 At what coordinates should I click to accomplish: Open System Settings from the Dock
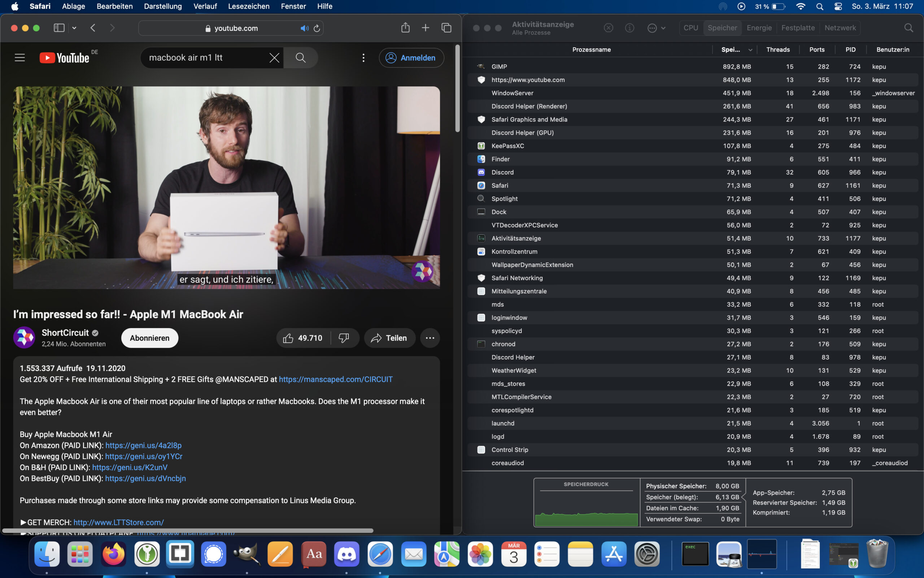[647, 553]
